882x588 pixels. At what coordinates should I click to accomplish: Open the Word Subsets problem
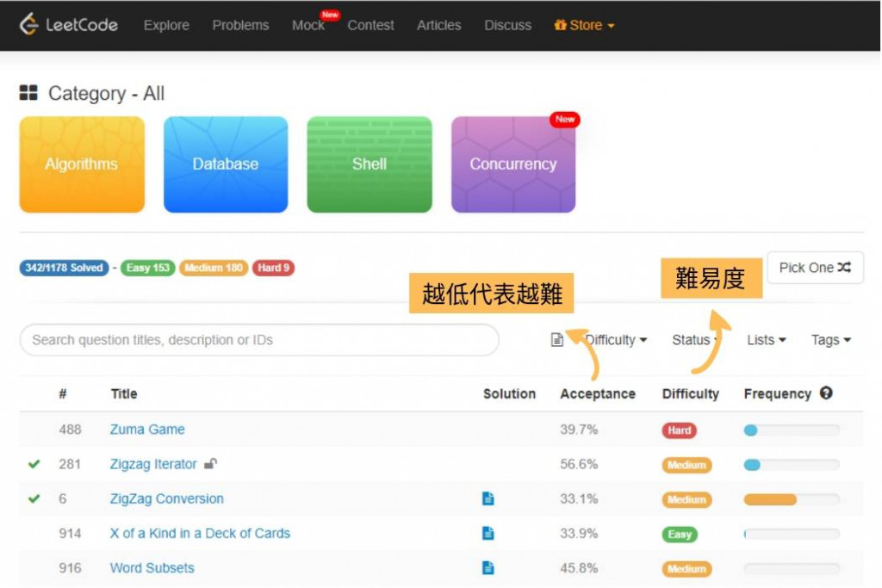(152, 567)
